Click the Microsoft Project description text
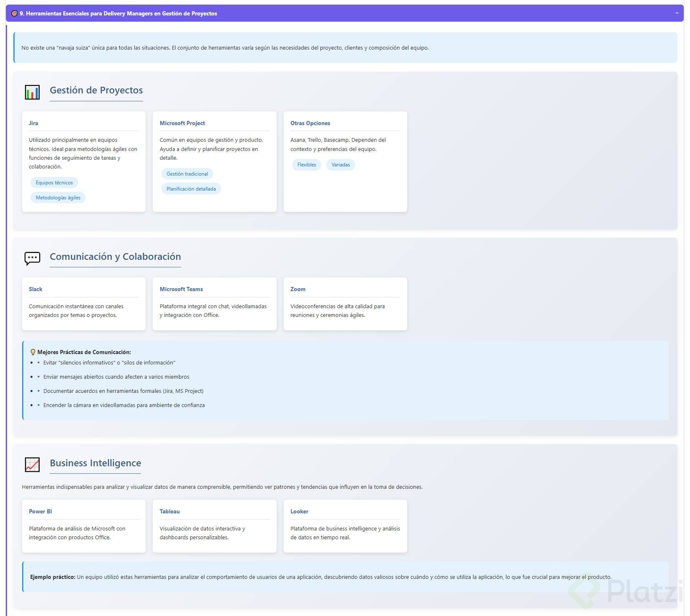Screen dimensions: 690x616 (x=212, y=149)
